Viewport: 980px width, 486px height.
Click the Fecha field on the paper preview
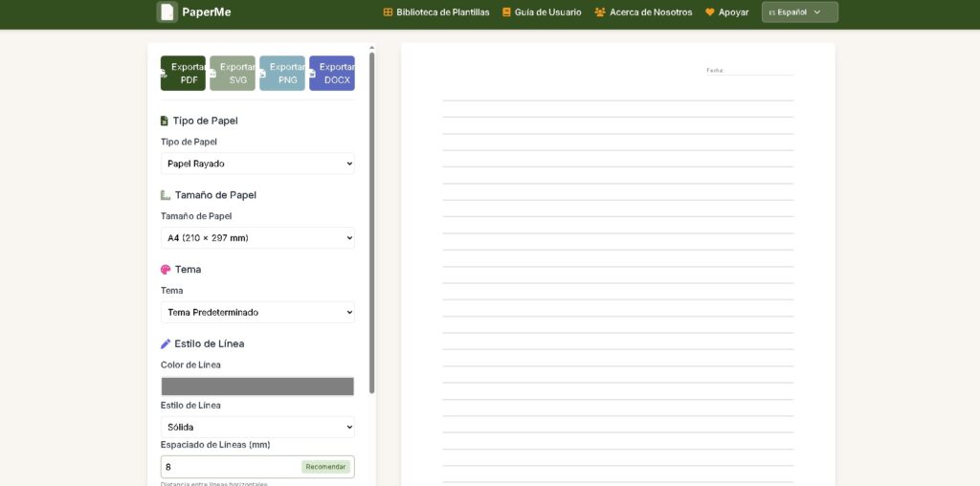tap(749, 71)
